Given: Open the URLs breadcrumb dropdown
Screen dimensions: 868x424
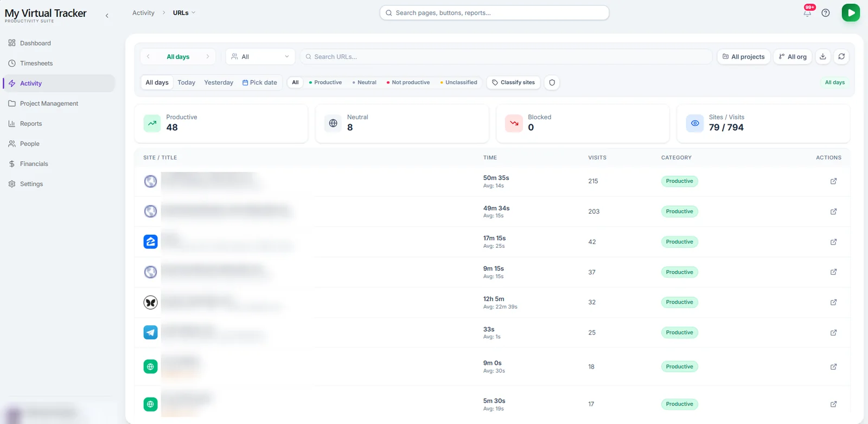Looking at the screenshot, I should (184, 13).
